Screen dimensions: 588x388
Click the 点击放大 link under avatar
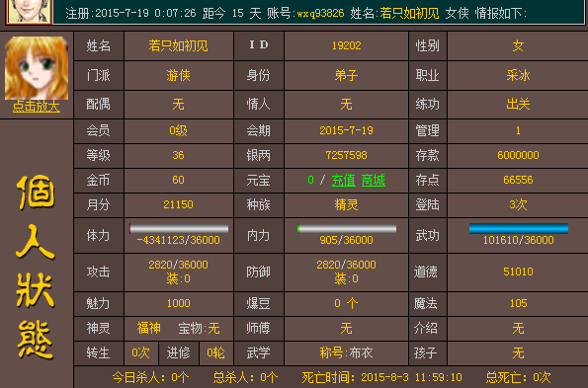coord(36,107)
